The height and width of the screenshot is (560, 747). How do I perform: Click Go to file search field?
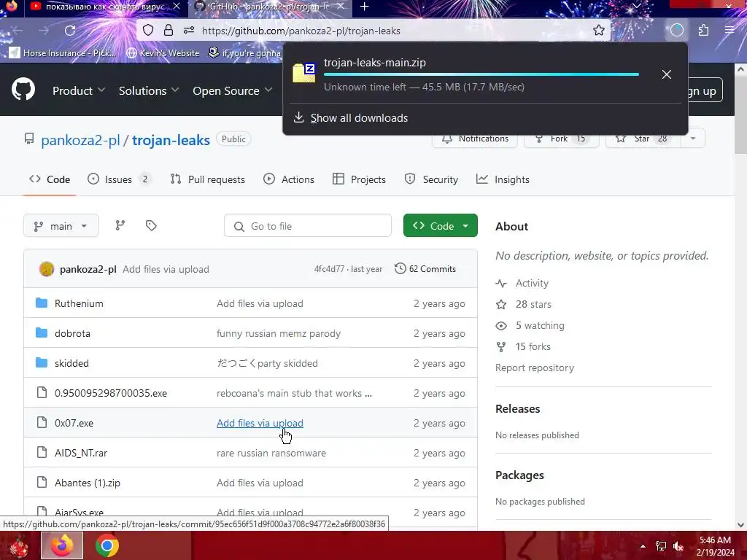(308, 226)
